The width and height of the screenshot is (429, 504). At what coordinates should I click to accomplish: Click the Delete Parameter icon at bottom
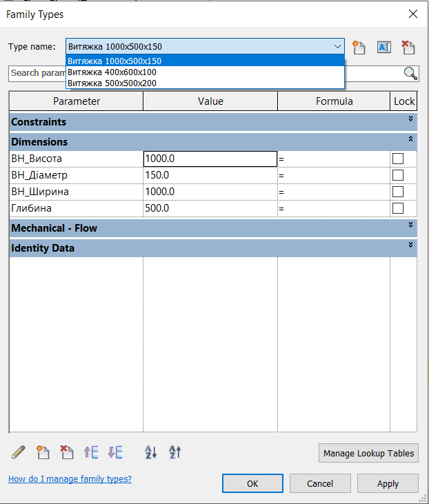point(67,452)
